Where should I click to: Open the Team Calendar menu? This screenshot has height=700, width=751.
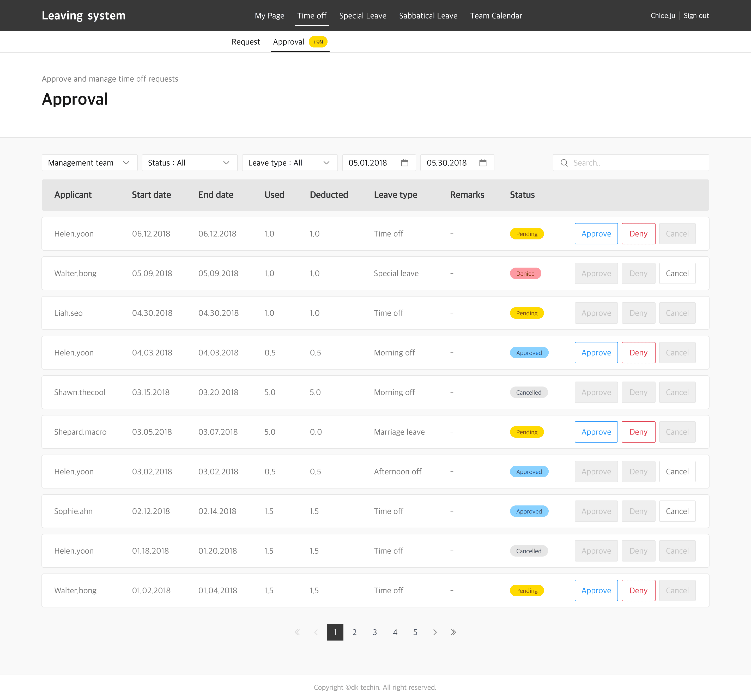(x=496, y=16)
